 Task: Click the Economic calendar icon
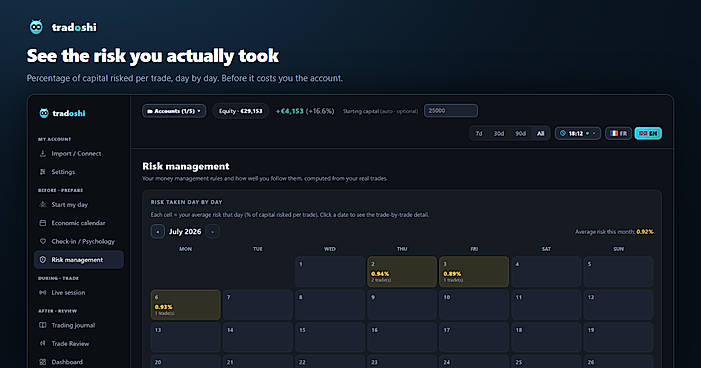[x=43, y=223]
